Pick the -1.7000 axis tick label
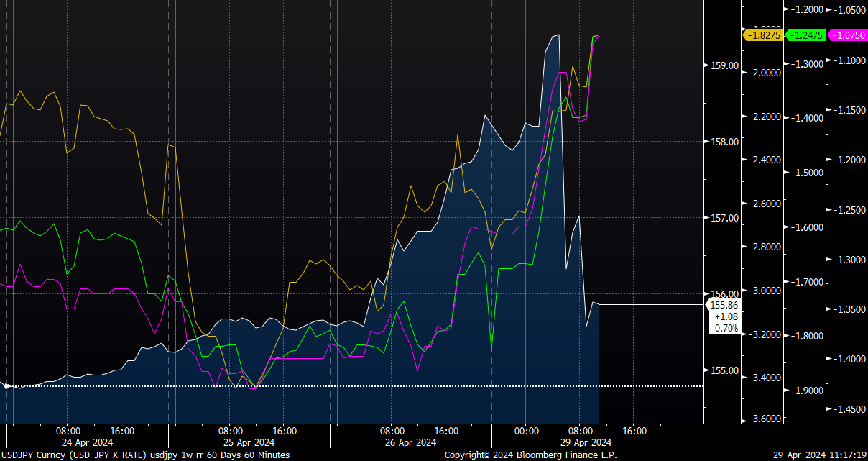 coord(806,282)
